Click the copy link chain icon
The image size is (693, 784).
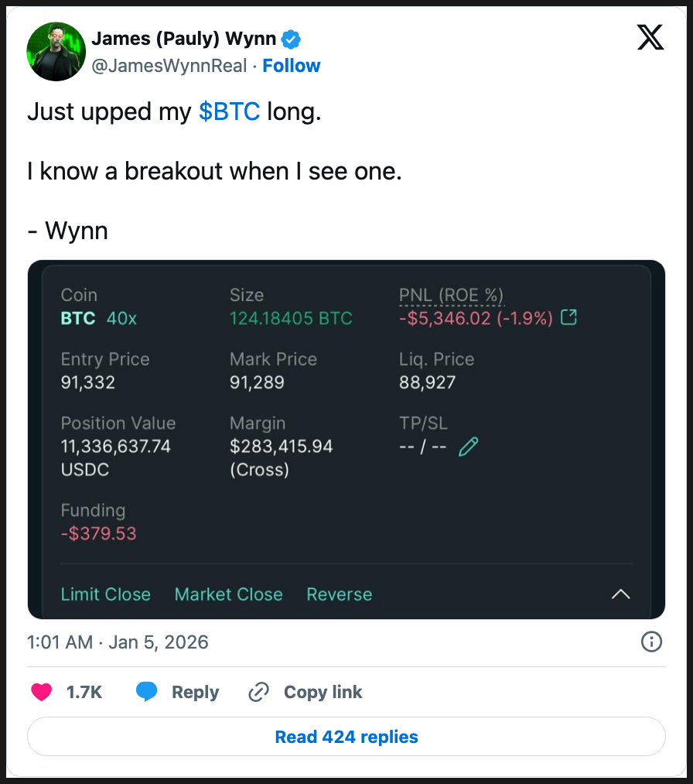coord(258,692)
